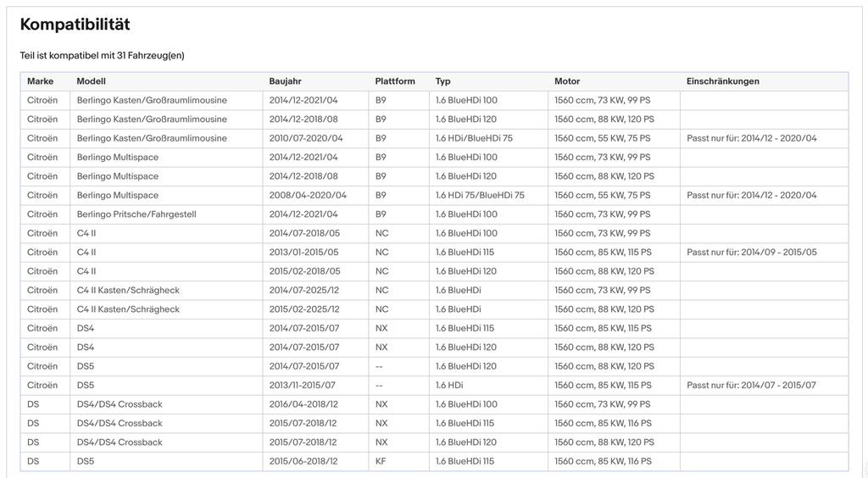Click 'Berlingo Kasten/Großraumlimousine' in 2014/12-2021/04 row
The image size is (868, 478).
click(153, 100)
